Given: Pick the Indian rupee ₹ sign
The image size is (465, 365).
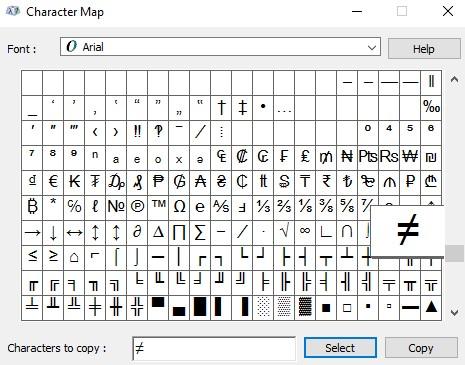Looking at the screenshot, I should (x=326, y=183).
